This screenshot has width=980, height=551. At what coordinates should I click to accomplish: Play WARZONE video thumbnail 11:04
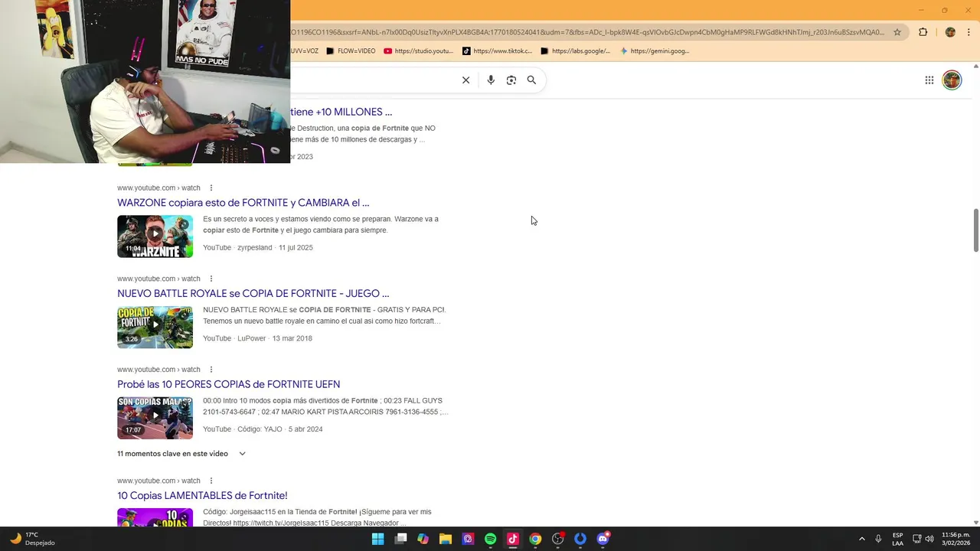(x=155, y=236)
